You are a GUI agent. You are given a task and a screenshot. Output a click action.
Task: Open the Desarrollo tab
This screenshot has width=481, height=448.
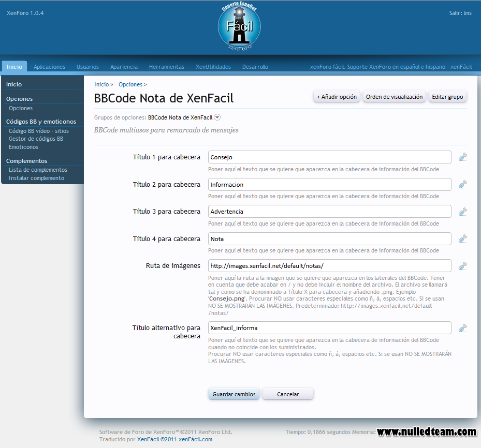(x=255, y=67)
